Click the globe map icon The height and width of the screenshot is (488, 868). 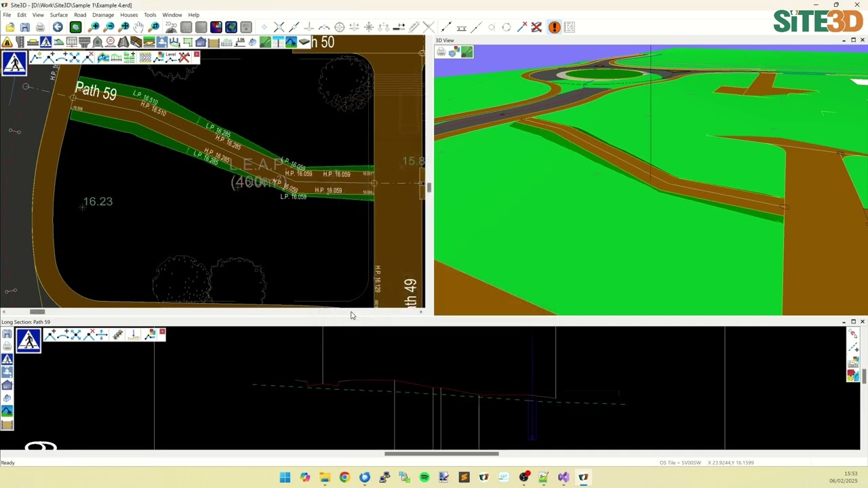231,27
